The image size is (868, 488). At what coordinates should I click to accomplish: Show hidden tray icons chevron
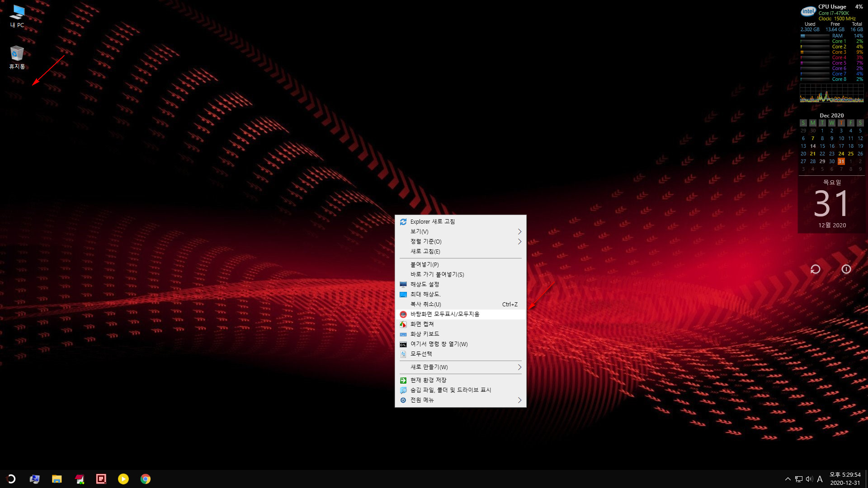pos(788,479)
